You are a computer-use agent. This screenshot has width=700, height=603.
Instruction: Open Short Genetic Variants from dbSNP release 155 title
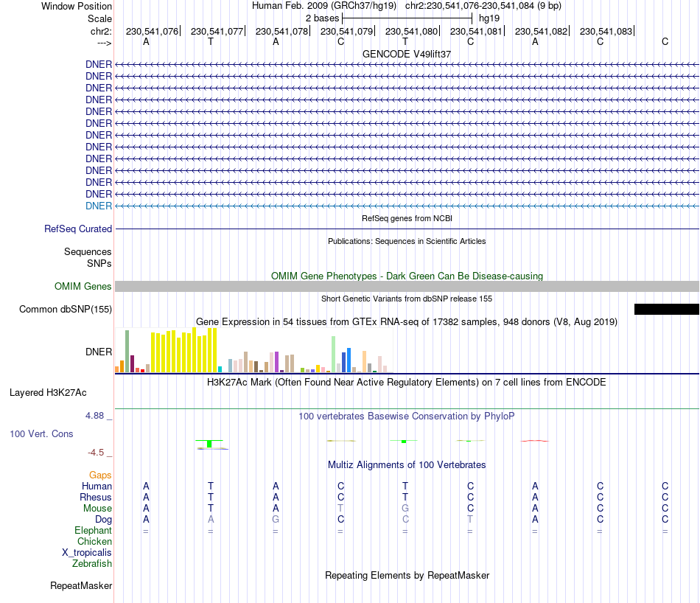click(x=407, y=299)
